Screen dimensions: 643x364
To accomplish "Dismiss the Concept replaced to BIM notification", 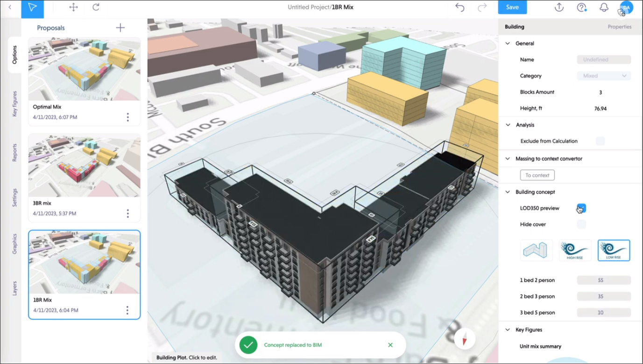I will pos(390,345).
